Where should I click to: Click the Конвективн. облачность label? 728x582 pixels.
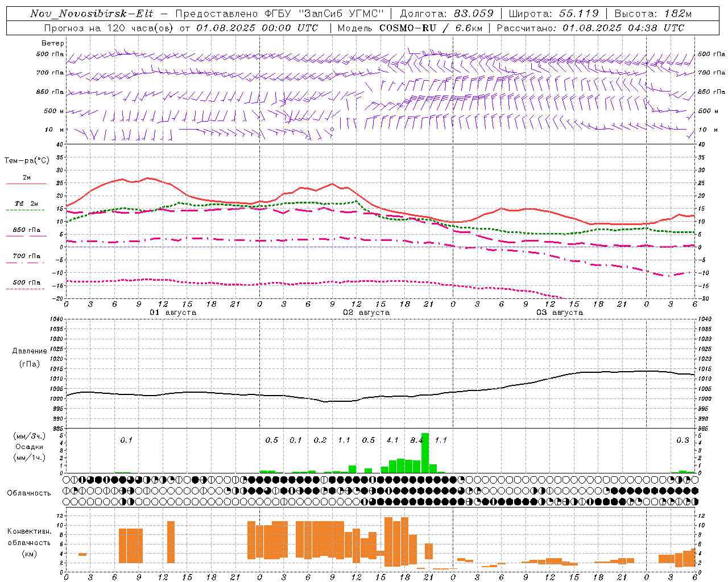click(29, 537)
